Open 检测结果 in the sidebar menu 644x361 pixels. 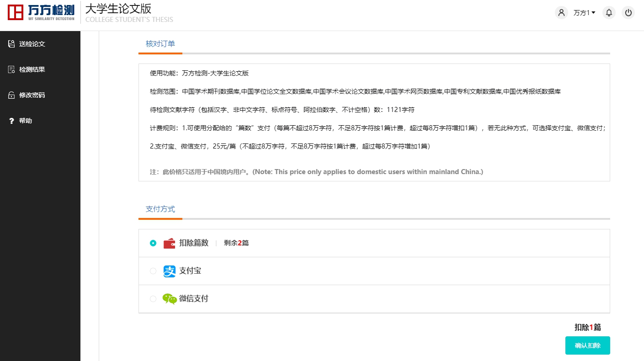(32, 69)
